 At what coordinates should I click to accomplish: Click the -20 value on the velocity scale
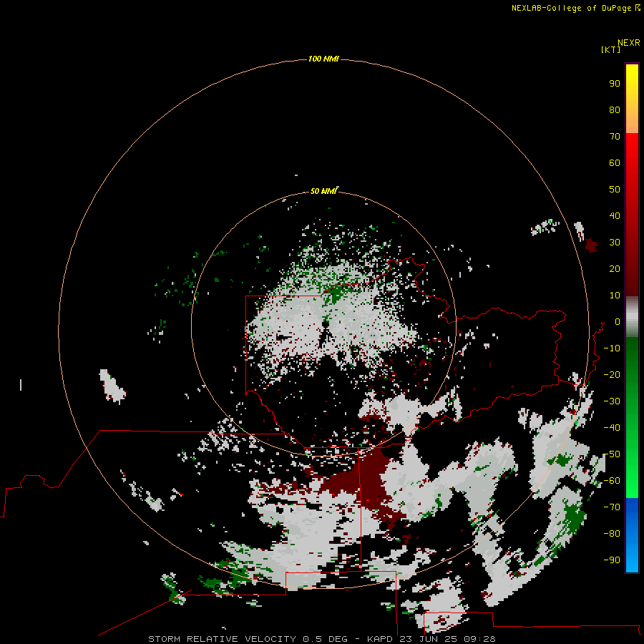[612, 375]
